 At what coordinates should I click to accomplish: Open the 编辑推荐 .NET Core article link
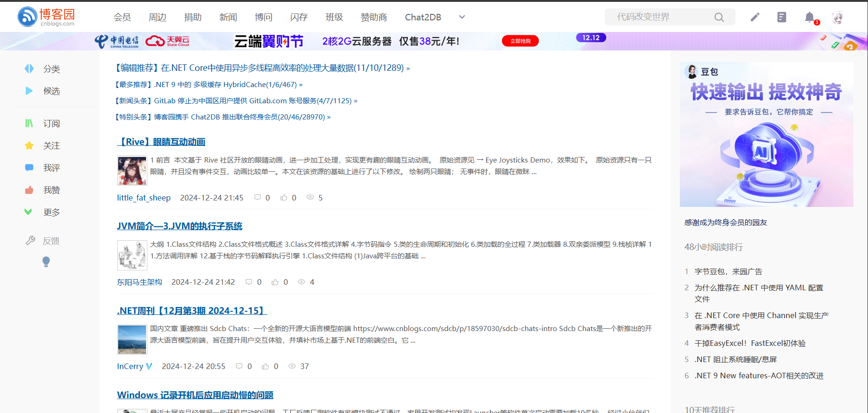[262, 68]
